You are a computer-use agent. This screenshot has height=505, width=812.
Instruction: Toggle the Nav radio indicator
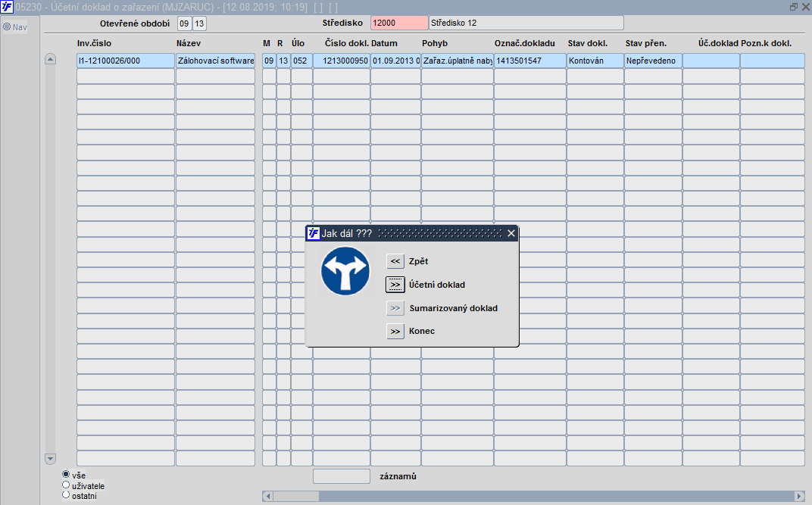pyautogui.click(x=7, y=26)
